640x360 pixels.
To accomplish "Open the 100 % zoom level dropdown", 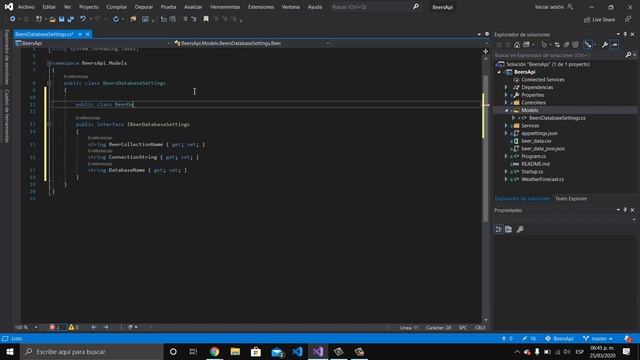I will click(x=36, y=327).
